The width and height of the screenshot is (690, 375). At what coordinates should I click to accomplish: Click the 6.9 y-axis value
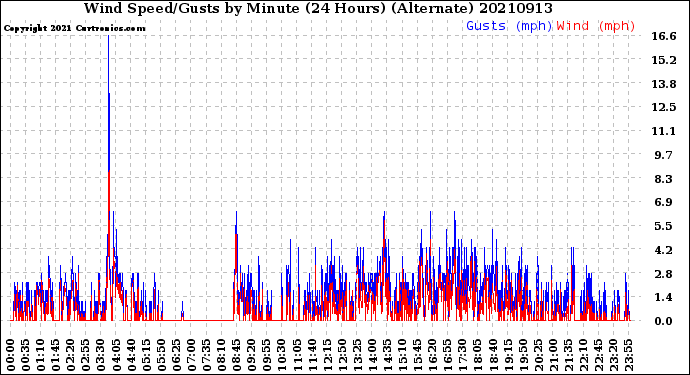point(664,202)
